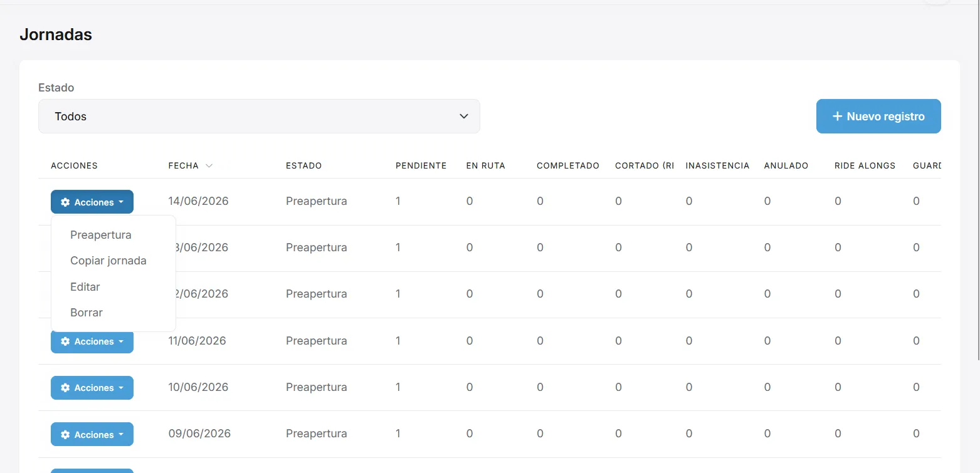Sort by the FECHA column header

tap(183, 165)
